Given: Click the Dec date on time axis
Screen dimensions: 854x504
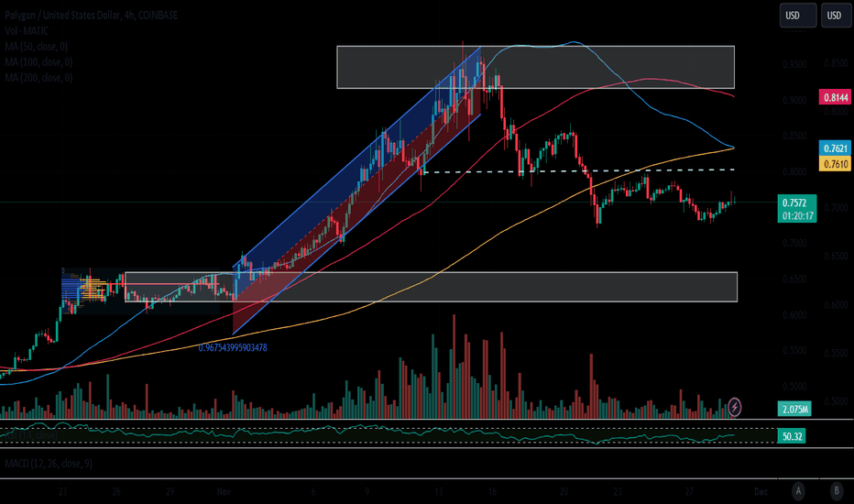Looking at the screenshot, I should 761,491.
